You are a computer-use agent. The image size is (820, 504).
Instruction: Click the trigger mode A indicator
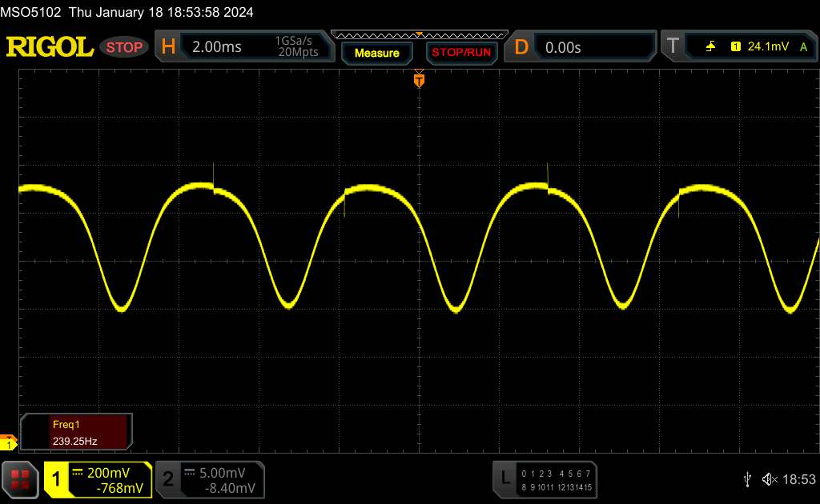pyautogui.click(x=803, y=47)
